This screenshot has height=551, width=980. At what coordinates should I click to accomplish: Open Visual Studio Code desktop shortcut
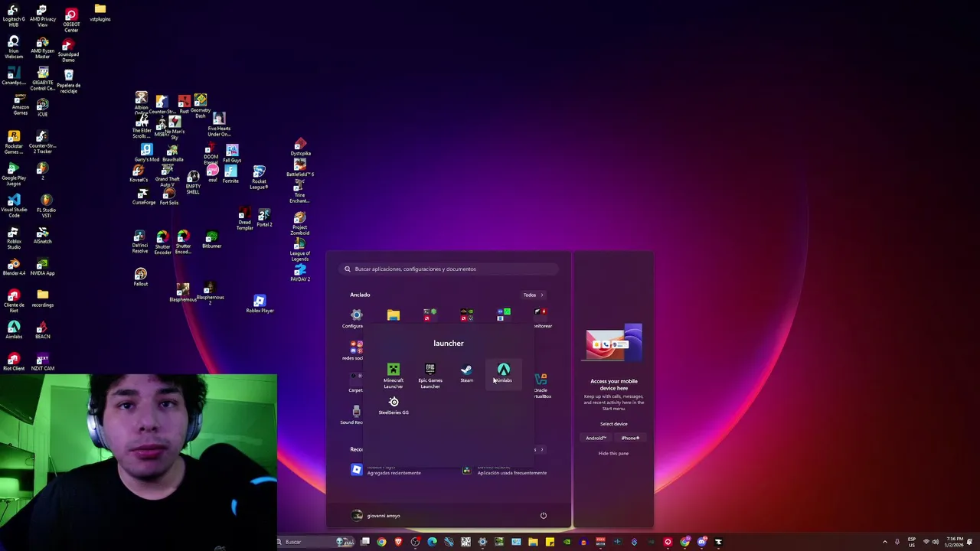click(14, 206)
